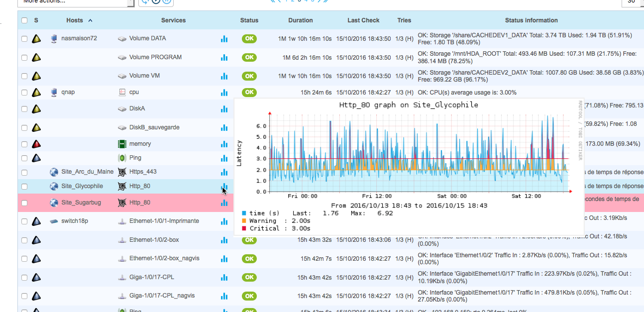Sort table by Duration column header
The width and height of the screenshot is (644, 312).
300,20
